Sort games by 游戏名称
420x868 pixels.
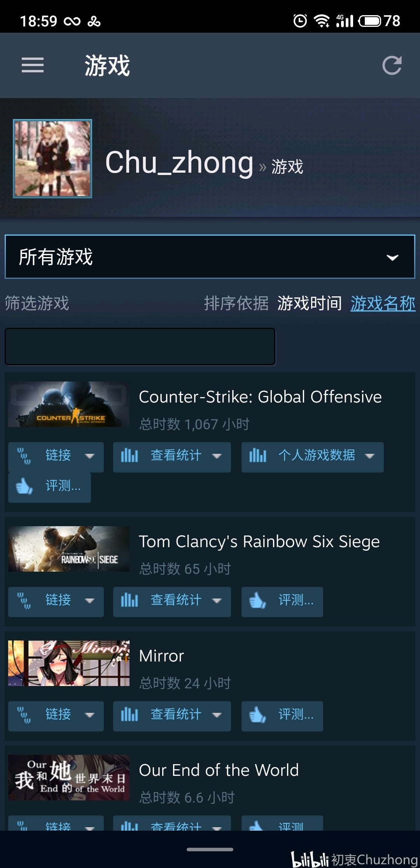383,303
